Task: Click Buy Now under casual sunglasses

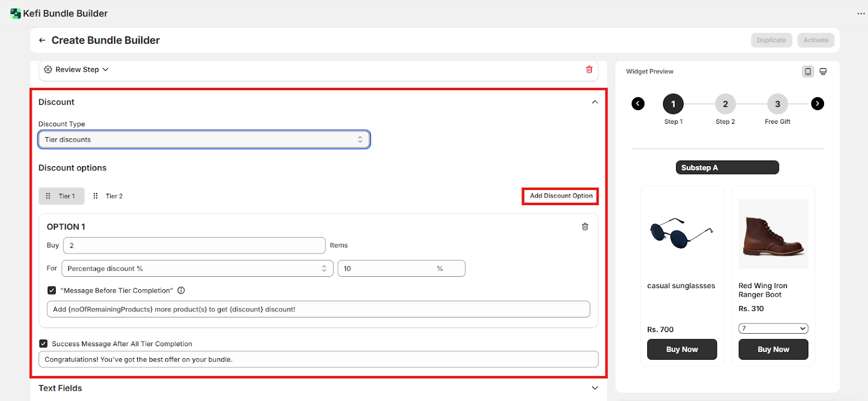Action: (681, 349)
